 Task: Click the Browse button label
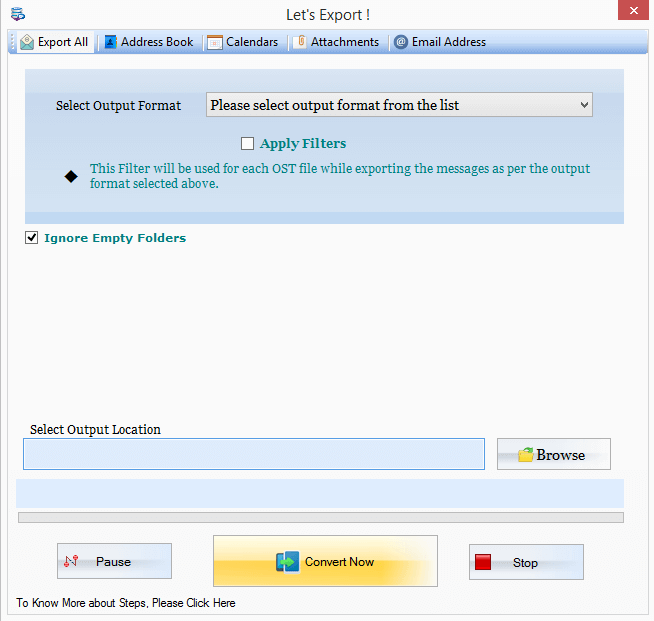tap(561, 455)
